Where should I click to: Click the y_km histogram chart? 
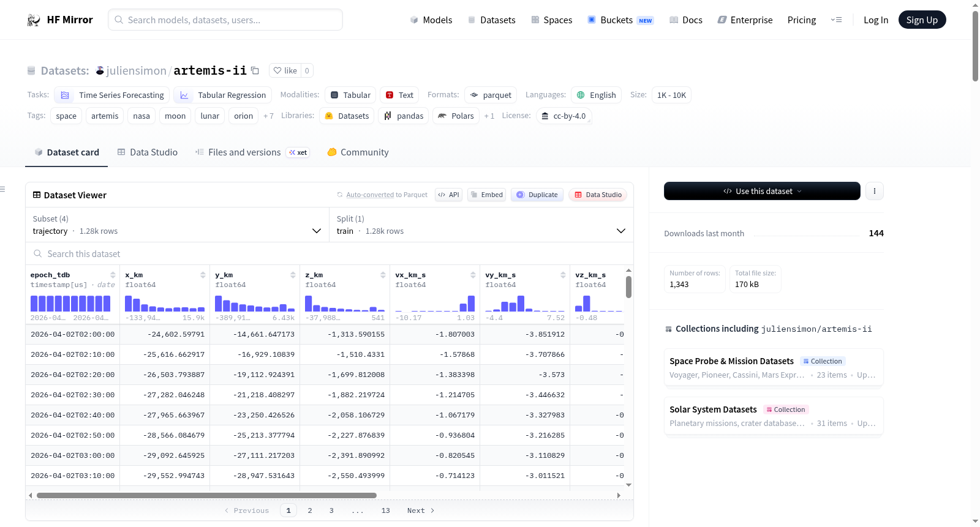click(255, 304)
